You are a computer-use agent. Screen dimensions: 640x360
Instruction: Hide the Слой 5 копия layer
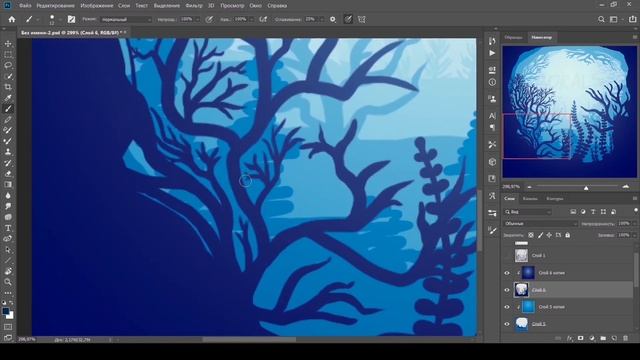[x=507, y=307]
